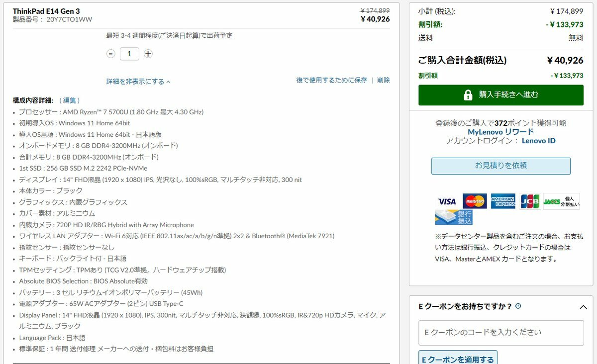Click the product number 20Y7CTO1WW text

pos(69,20)
